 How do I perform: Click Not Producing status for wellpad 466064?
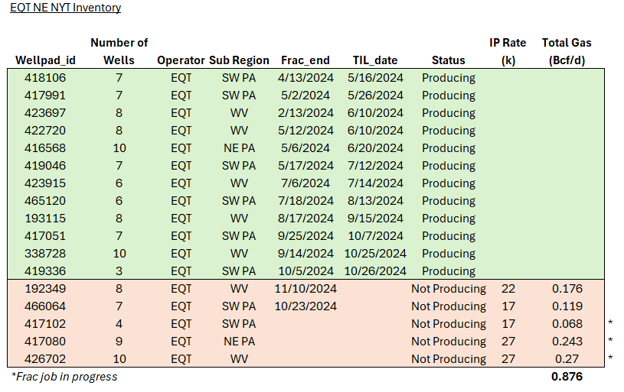(448, 306)
